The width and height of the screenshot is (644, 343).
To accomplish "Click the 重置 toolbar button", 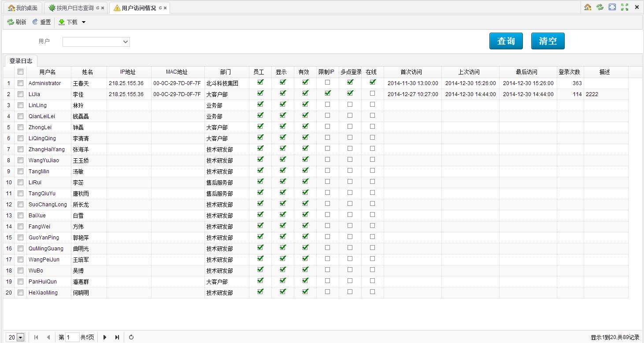I will coord(41,22).
